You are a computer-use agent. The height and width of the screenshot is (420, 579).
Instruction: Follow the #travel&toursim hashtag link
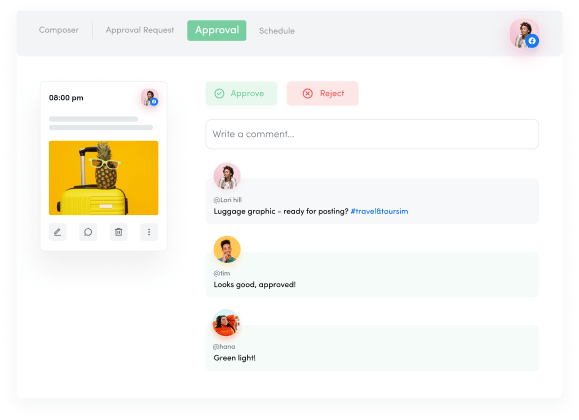pyautogui.click(x=379, y=211)
